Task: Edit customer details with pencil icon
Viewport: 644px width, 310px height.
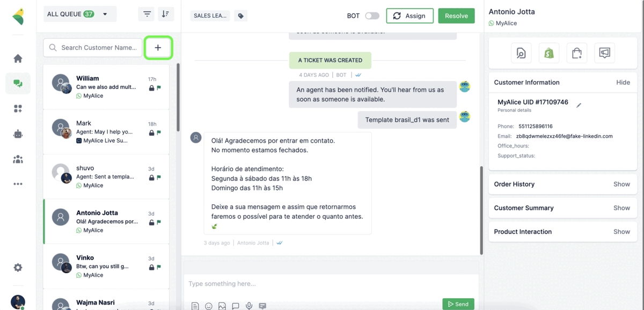Action: tap(579, 106)
